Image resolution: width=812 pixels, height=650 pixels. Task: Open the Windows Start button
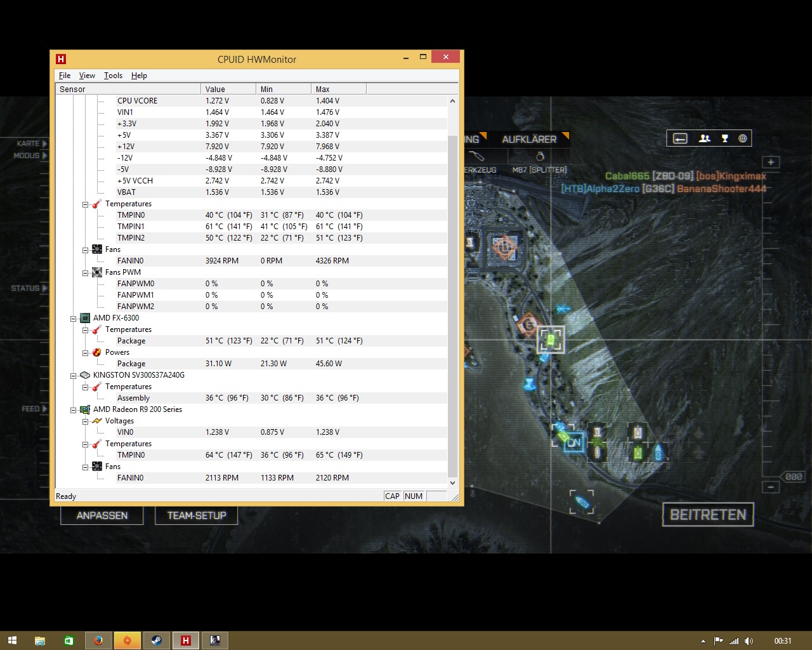tap(12, 640)
